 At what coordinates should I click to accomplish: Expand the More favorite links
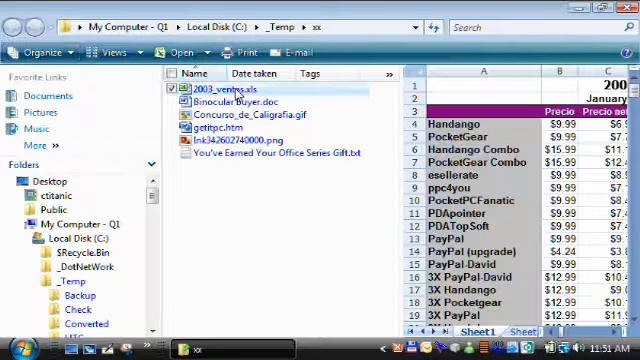(x=41, y=145)
